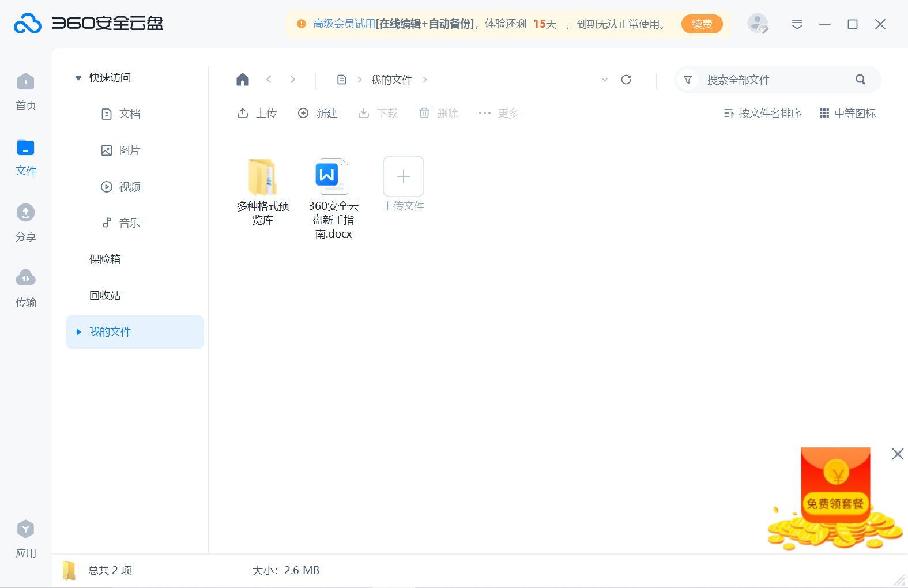Open the 更多 more options menu
908x588 pixels.
(x=499, y=114)
